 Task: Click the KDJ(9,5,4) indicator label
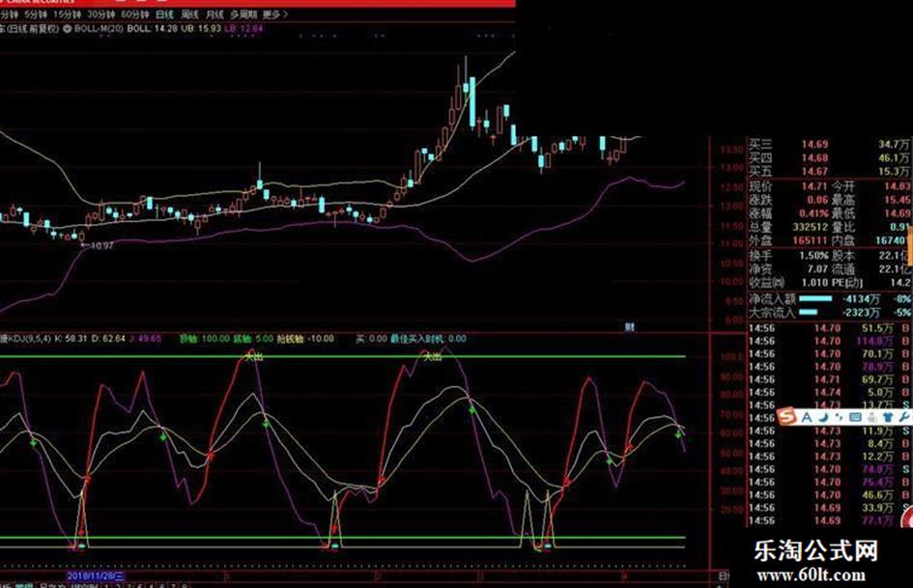coord(26,338)
